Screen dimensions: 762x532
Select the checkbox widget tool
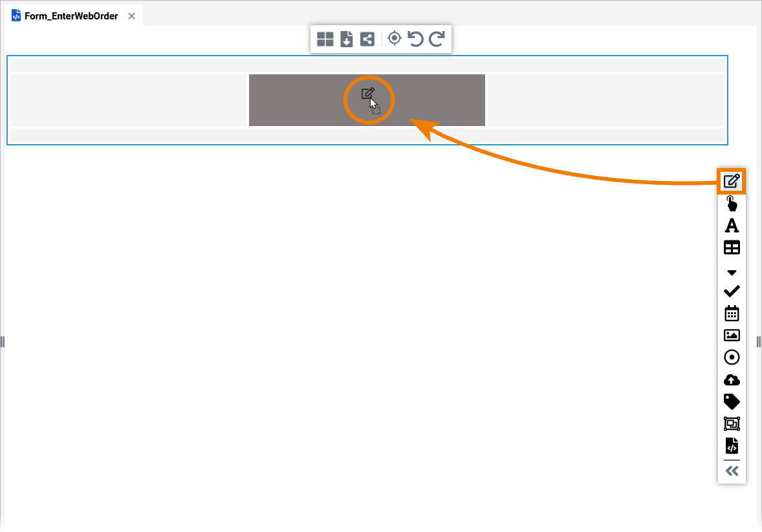click(732, 291)
